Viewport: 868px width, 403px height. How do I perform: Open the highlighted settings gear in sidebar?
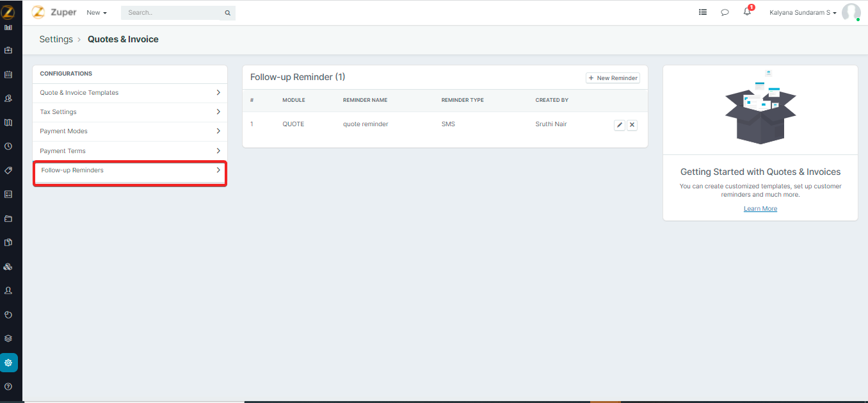8,363
